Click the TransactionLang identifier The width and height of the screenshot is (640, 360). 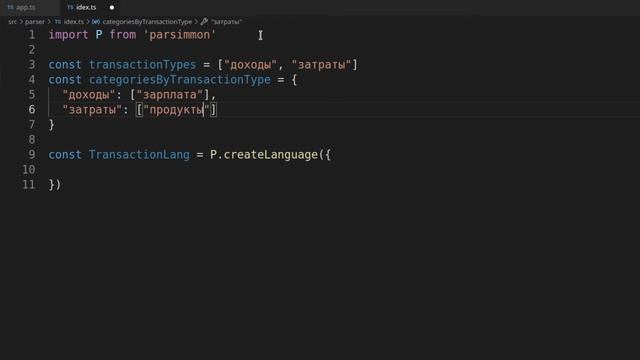139,154
